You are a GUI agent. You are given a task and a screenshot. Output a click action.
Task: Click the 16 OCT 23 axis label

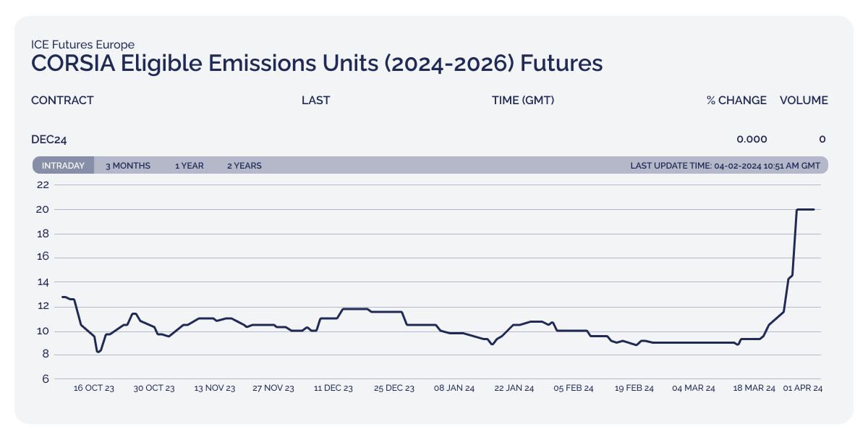coord(93,388)
